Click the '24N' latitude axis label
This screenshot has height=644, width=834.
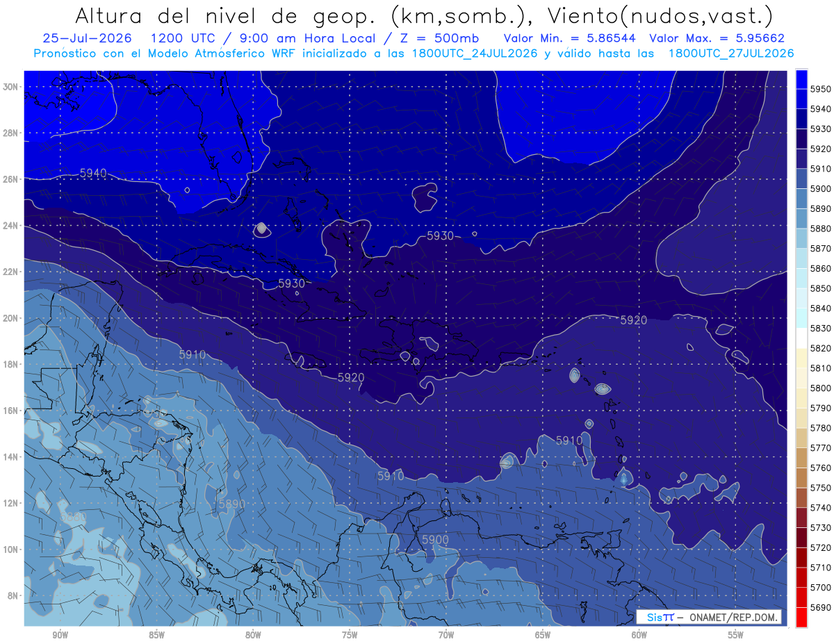tap(11, 226)
